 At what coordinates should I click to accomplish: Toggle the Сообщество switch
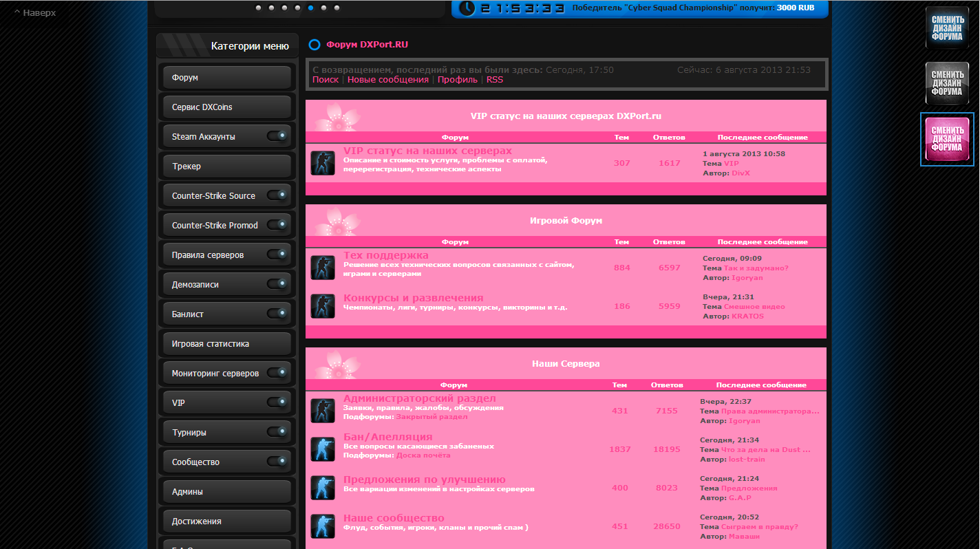pyautogui.click(x=277, y=462)
